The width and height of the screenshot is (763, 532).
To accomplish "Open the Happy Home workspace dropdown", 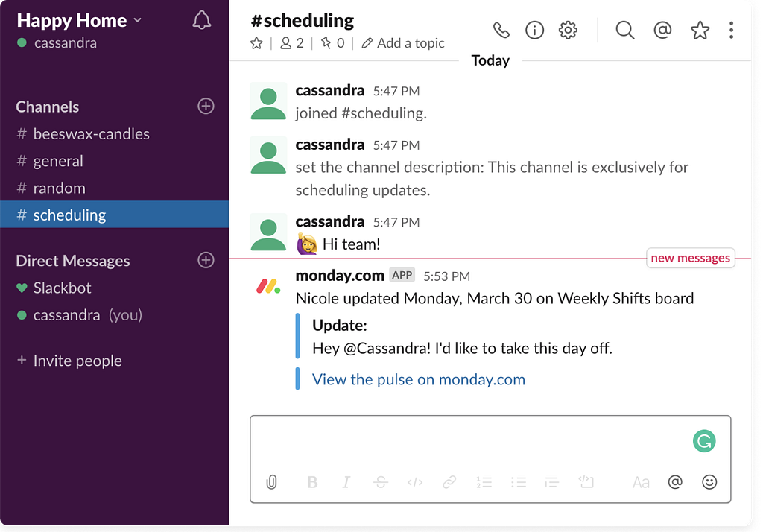I will click(x=78, y=20).
